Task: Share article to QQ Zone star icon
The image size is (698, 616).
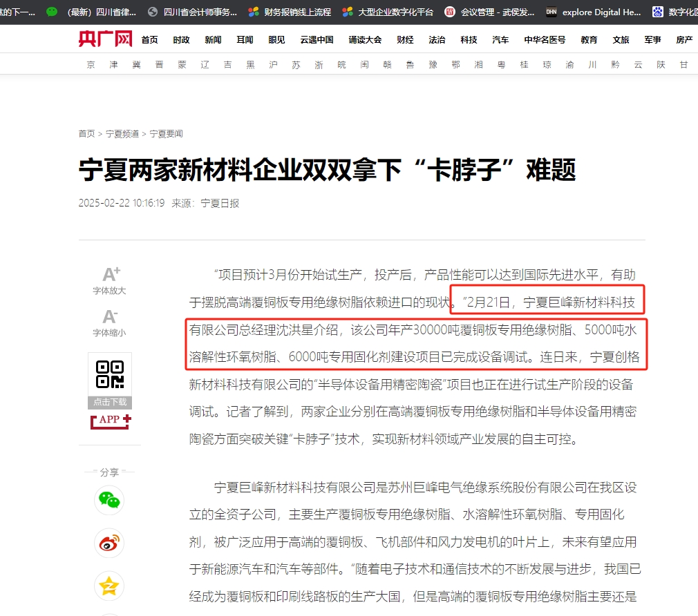Action: tap(109, 586)
